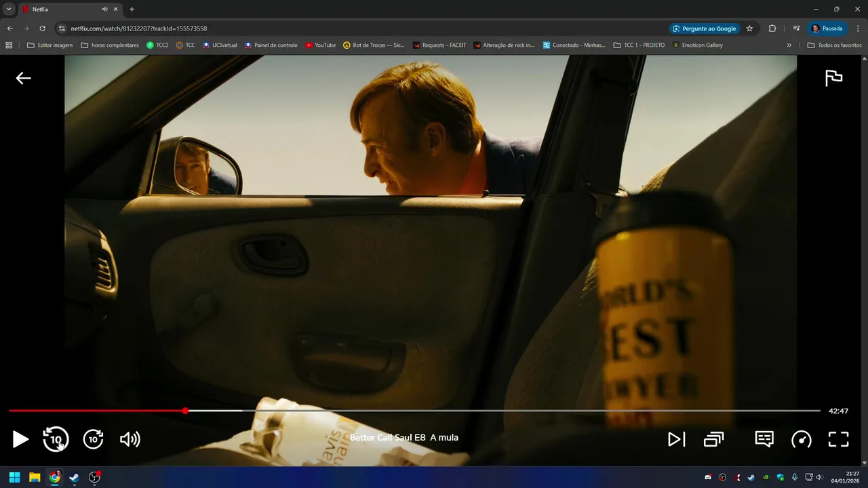Open the Painel de controle bookmark
Screen dimensions: 868x488
[271, 45]
